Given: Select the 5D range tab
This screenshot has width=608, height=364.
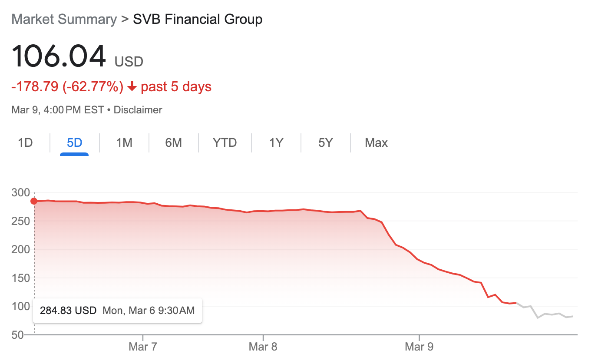Looking at the screenshot, I should click(74, 142).
